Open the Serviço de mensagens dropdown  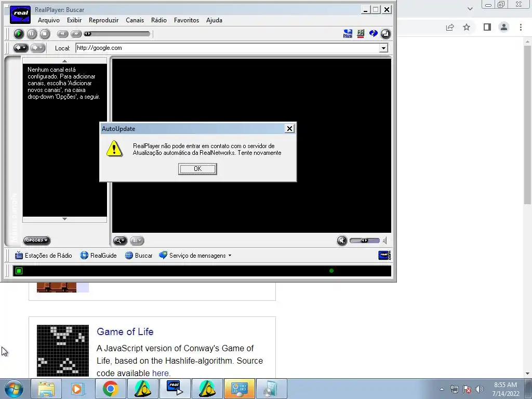click(x=195, y=256)
